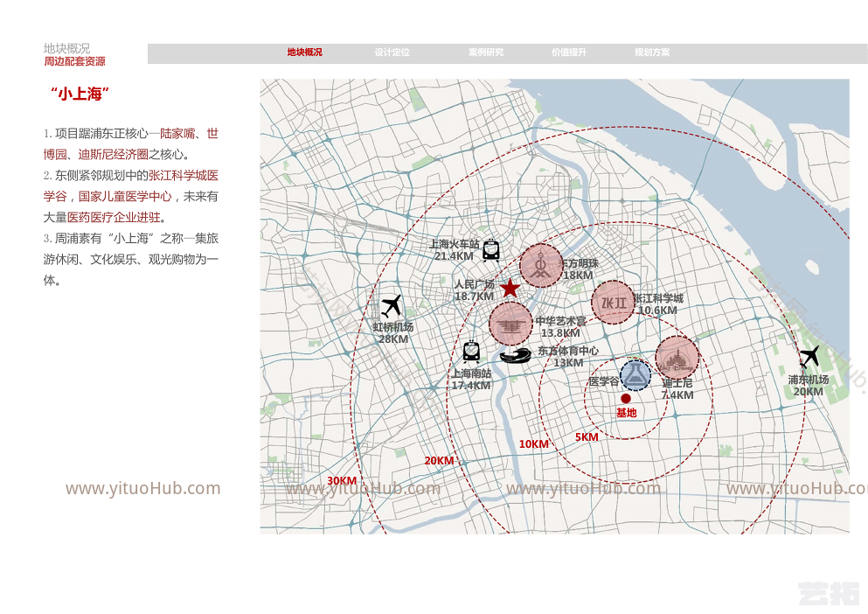The width and height of the screenshot is (868, 614).
Task: Click the 上海火车站 21.4KM label
Action: point(455,250)
